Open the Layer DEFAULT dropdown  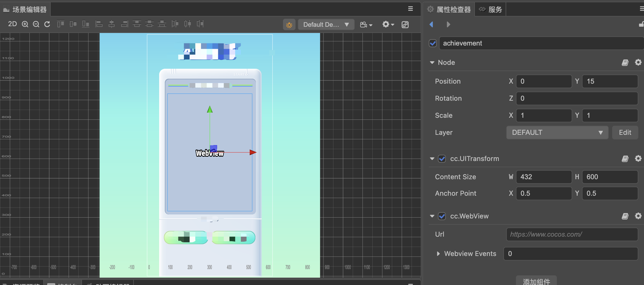pos(557,133)
